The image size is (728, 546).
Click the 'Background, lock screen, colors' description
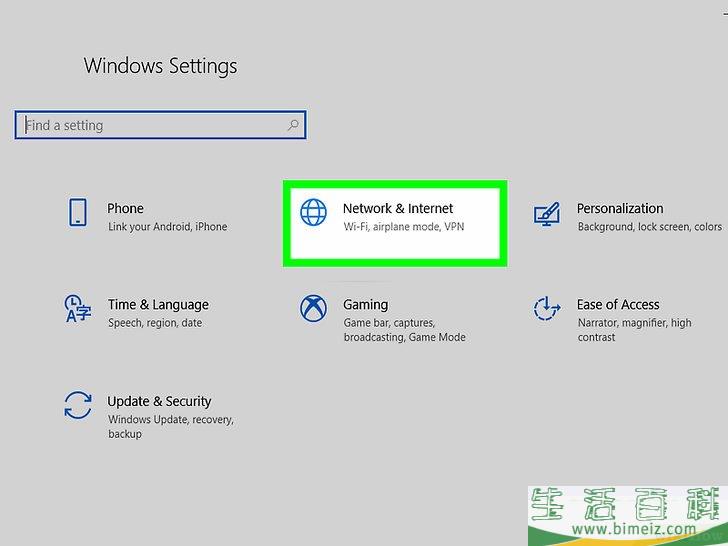point(650,227)
